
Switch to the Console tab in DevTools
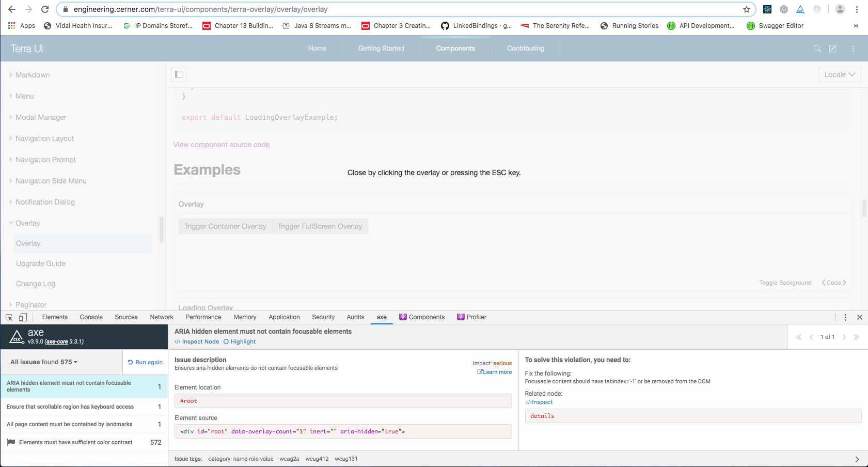click(x=91, y=317)
